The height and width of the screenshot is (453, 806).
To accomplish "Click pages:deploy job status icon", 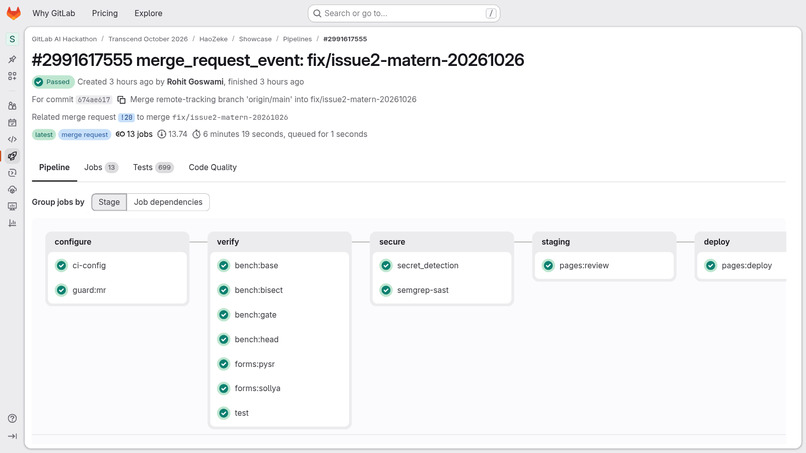I will pyautogui.click(x=711, y=265).
